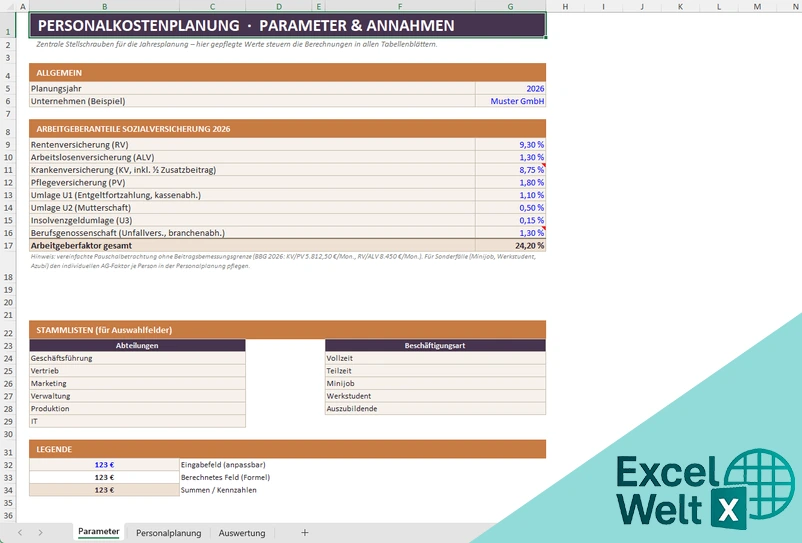The width and height of the screenshot is (802, 543).
Task: Click the STAMMLISTEN section header
Action: [x=287, y=330]
